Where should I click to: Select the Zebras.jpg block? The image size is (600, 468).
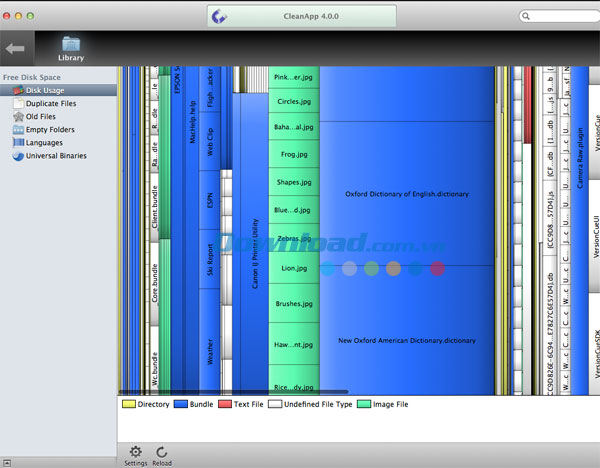(x=294, y=238)
